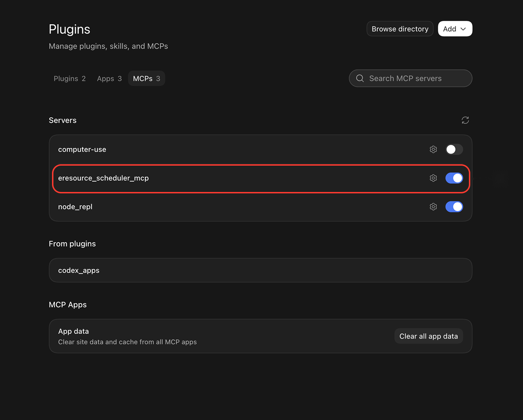
Task: Click the MCP Apps heading
Action: click(68, 305)
